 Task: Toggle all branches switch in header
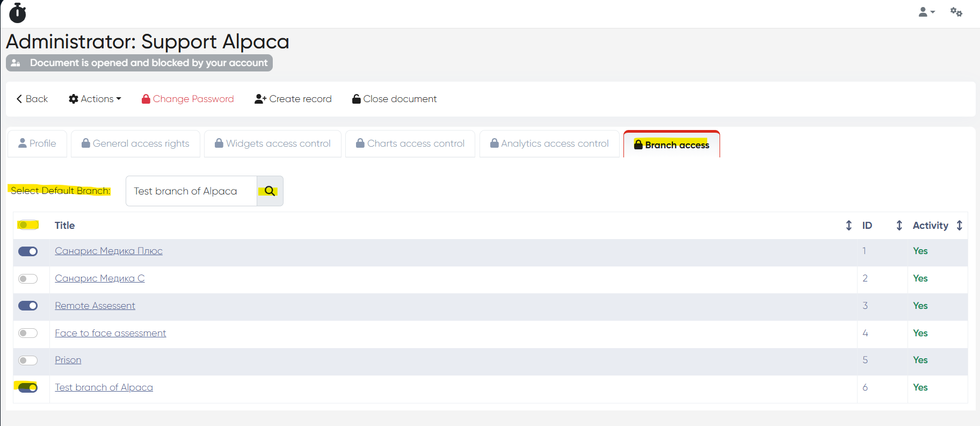[x=28, y=225]
